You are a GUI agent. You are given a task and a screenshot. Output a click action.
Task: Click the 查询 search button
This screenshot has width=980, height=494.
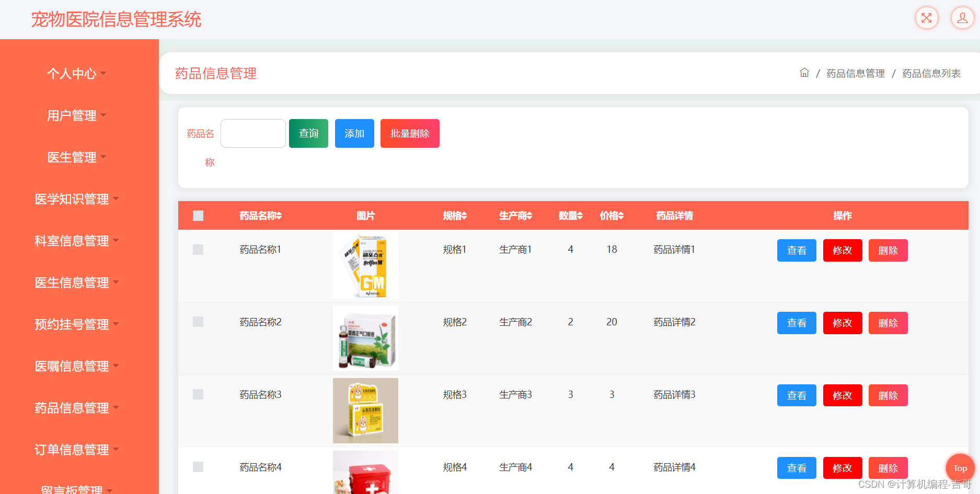point(308,133)
